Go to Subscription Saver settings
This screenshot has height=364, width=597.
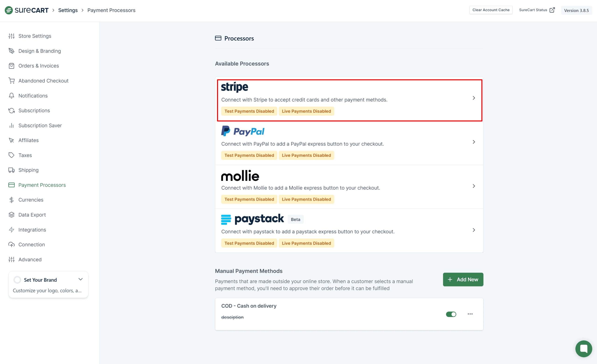(40, 126)
